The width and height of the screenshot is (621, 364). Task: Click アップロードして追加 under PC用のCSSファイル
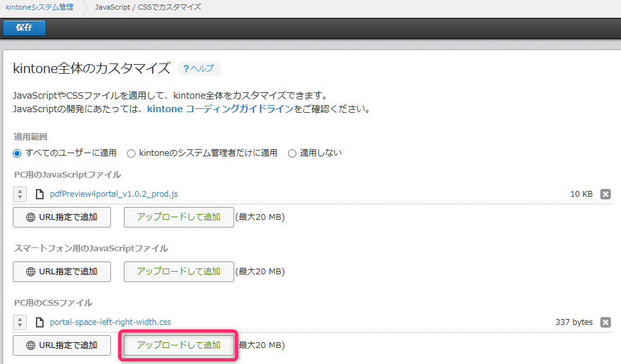178,345
